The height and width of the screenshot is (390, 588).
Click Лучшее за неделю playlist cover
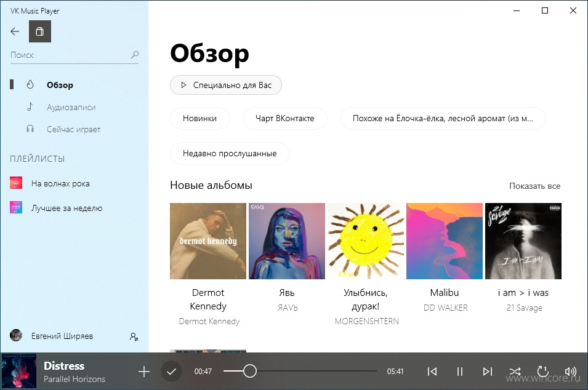pos(16,207)
